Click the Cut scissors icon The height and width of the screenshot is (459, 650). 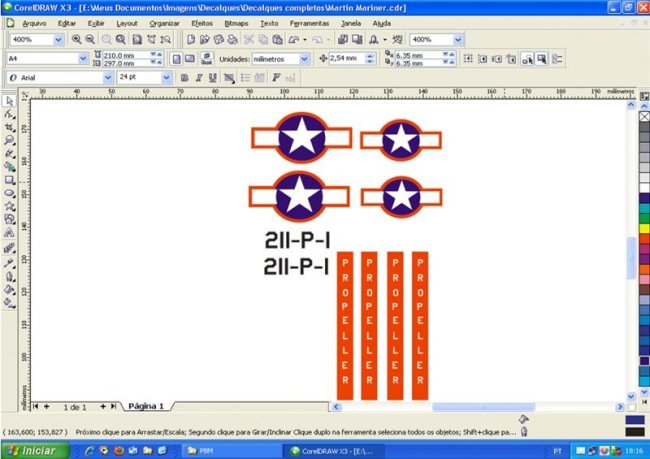pos(248,40)
